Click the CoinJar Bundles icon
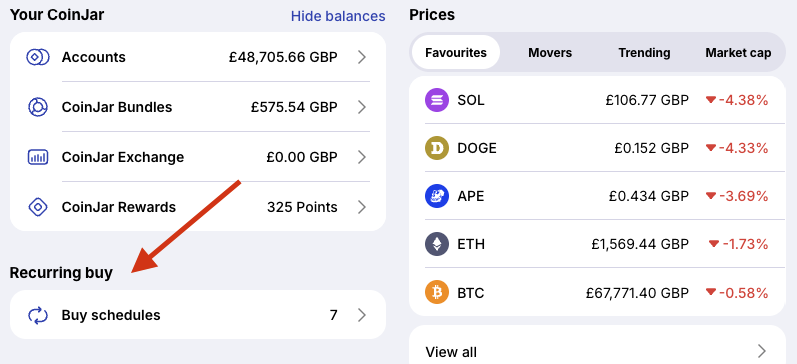Viewport: 797px width, 364px height. (38, 107)
